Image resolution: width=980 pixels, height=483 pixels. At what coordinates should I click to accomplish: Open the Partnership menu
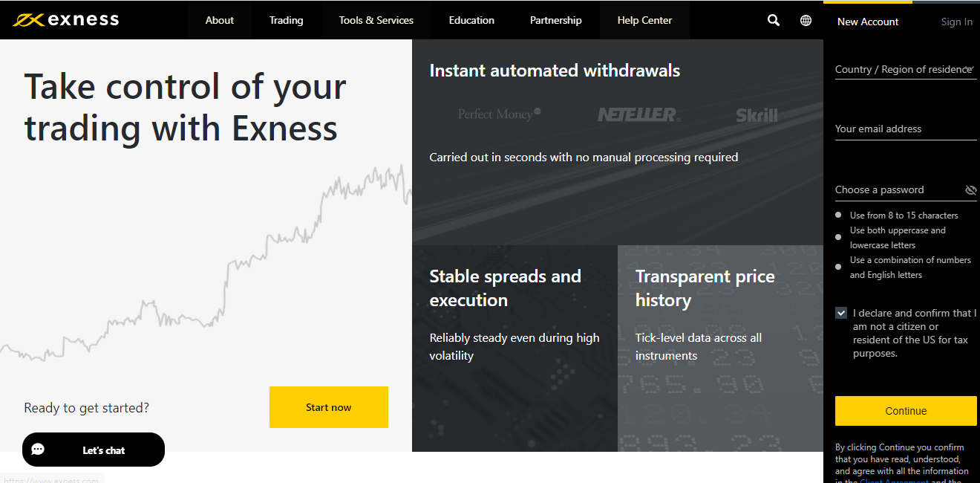(556, 20)
